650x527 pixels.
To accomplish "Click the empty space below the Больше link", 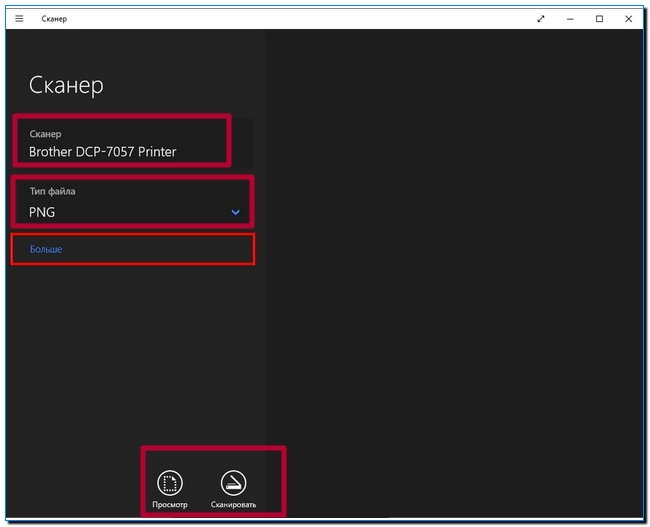I will tap(132, 350).
